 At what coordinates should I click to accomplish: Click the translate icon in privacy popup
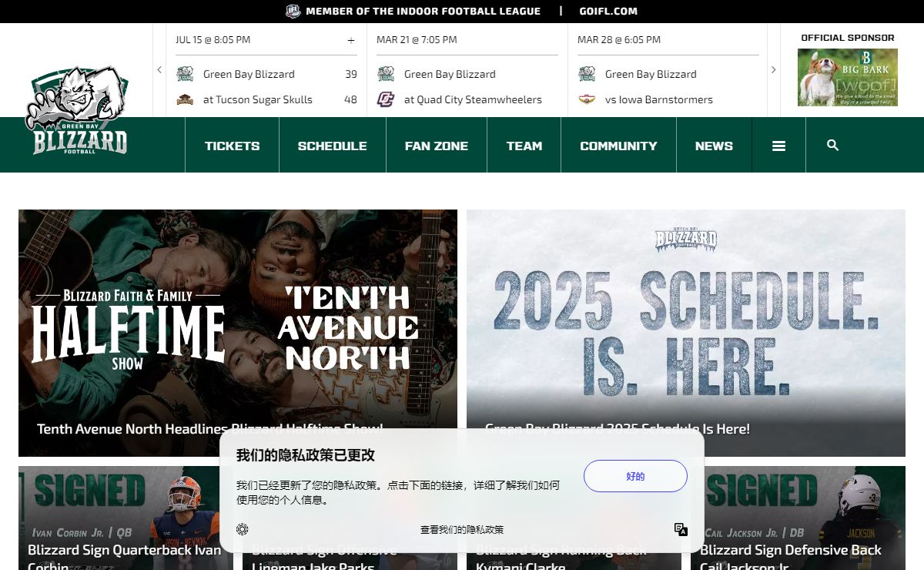(x=681, y=529)
